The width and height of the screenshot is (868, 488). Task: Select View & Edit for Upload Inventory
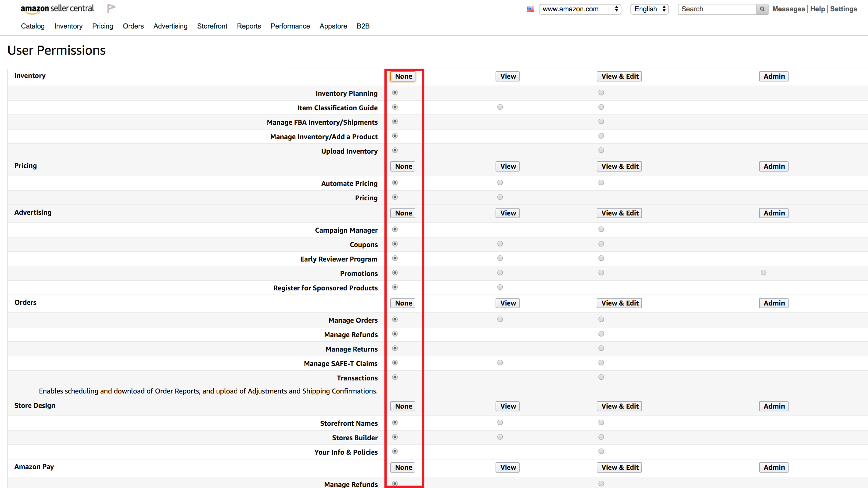[x=601, y=150]
